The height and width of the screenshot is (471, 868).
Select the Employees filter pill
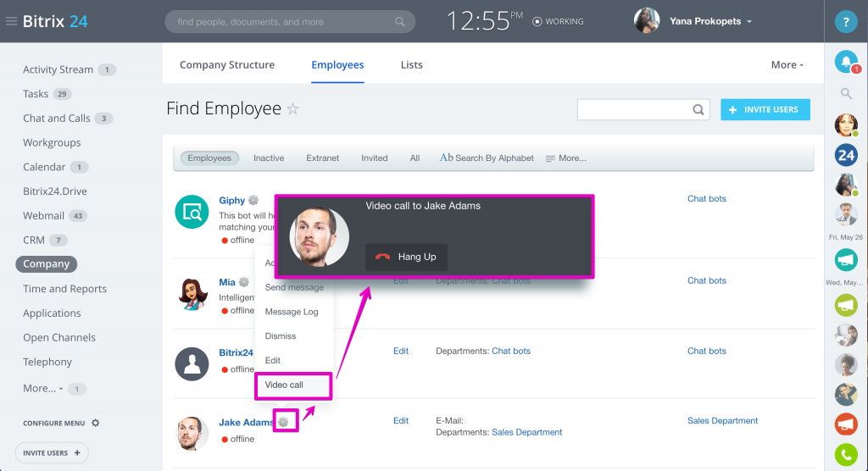209,158
